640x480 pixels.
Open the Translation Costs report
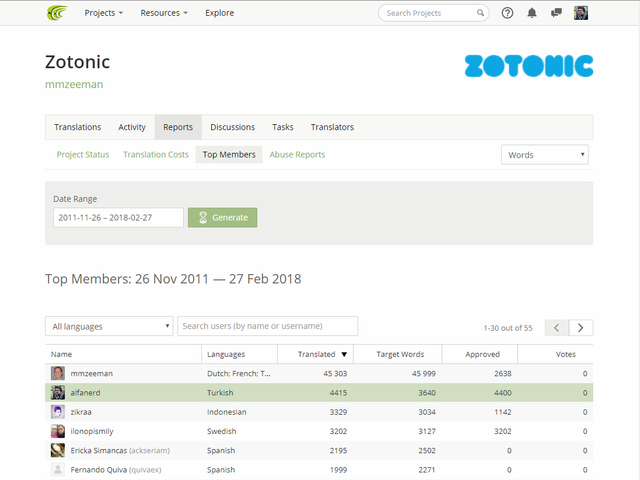pos(156,155)
